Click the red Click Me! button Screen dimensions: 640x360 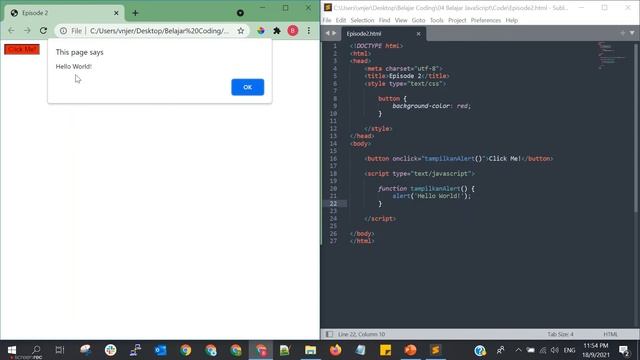pyautogui.click(x=22, y=49)
